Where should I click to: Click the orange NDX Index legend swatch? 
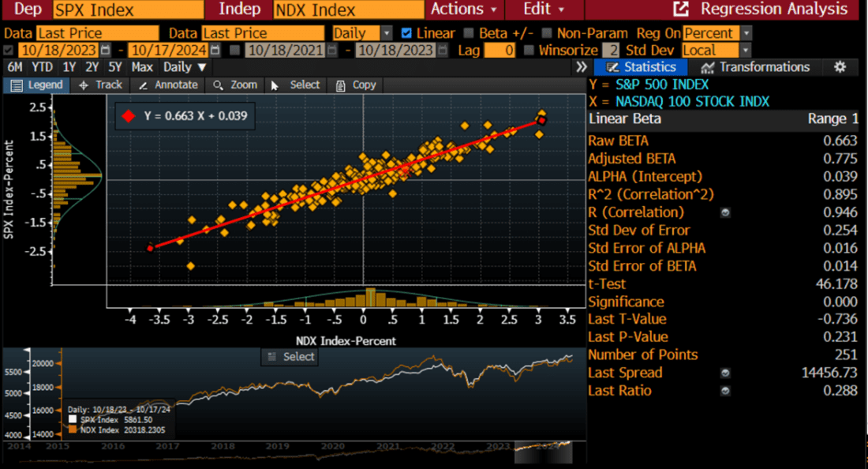72,430
